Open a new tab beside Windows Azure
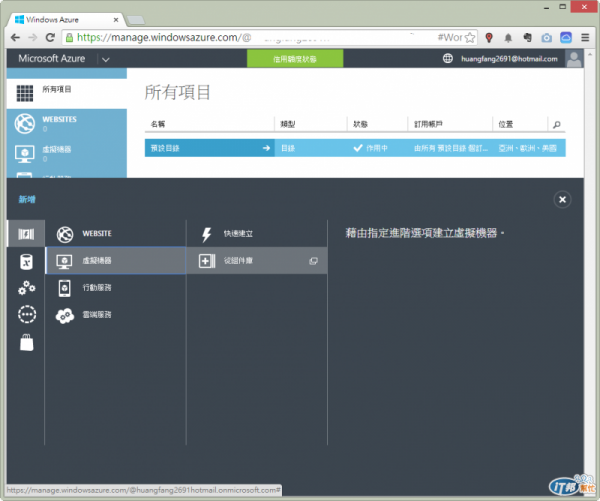Screen dimensions: 600x501 click(135, 20)
